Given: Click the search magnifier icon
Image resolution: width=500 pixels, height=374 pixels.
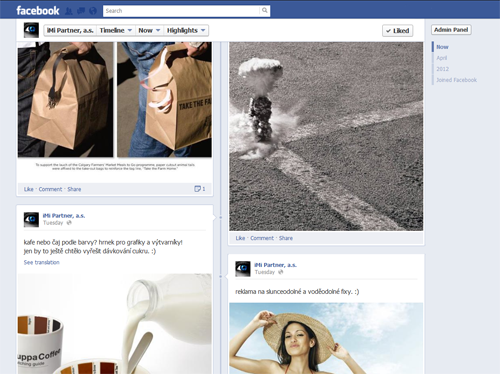Looking at the screenshot, I should pos(264,11).
